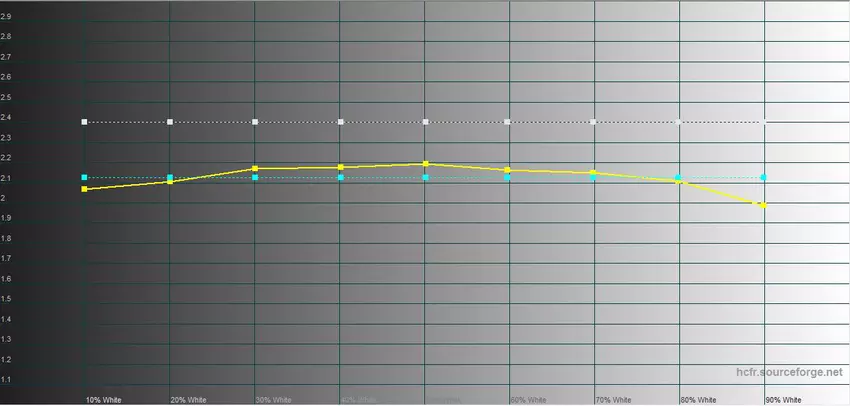The height and width of the screenshot is (406, 850).
Task: Click the white reference marker at 10% White
Action: point(85,122)
